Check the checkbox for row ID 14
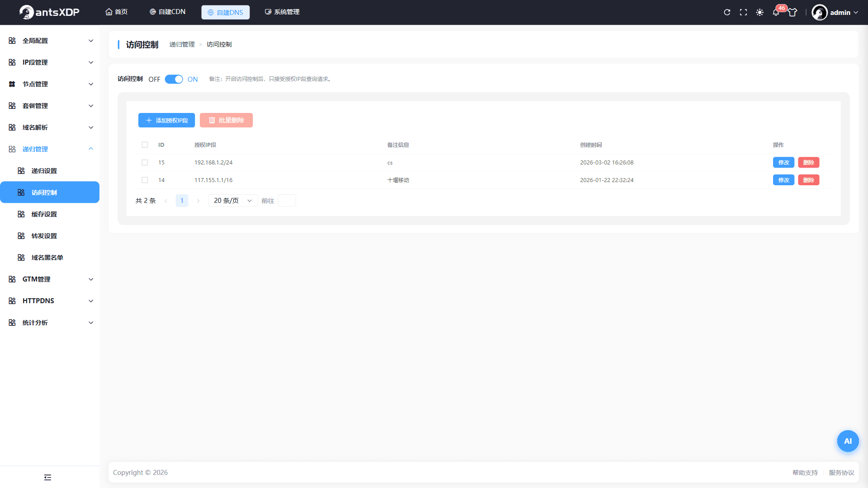This screenshot has width=868, height=488. point(145,180)
